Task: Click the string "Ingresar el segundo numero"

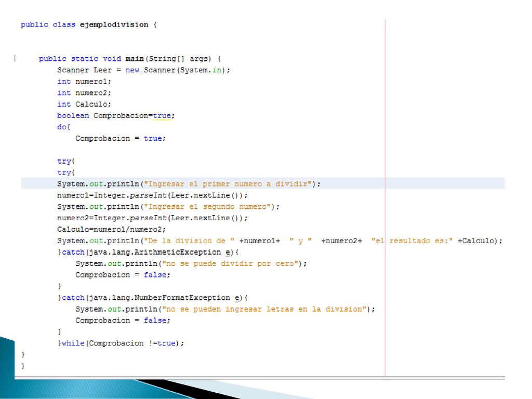Action: pos(207,207)
